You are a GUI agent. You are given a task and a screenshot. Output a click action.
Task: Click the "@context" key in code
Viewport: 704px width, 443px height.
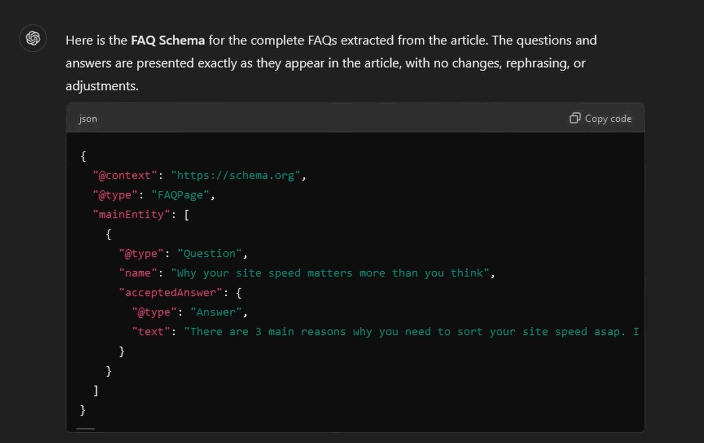(x=125, y=175)
